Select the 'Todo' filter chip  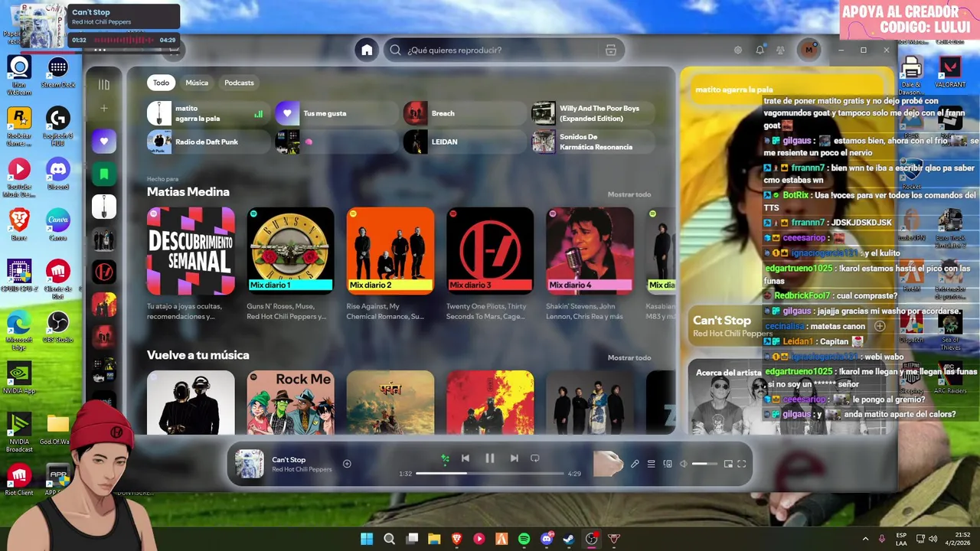pos(161,83)
